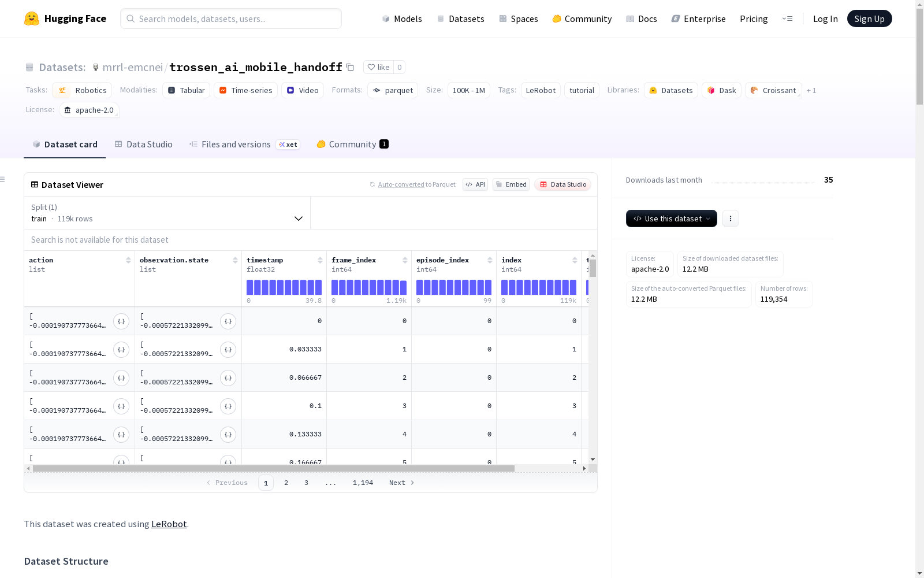Click the episode_index histogram distribution chart
This screenshot has width=924, height=578.
point(454,287)
